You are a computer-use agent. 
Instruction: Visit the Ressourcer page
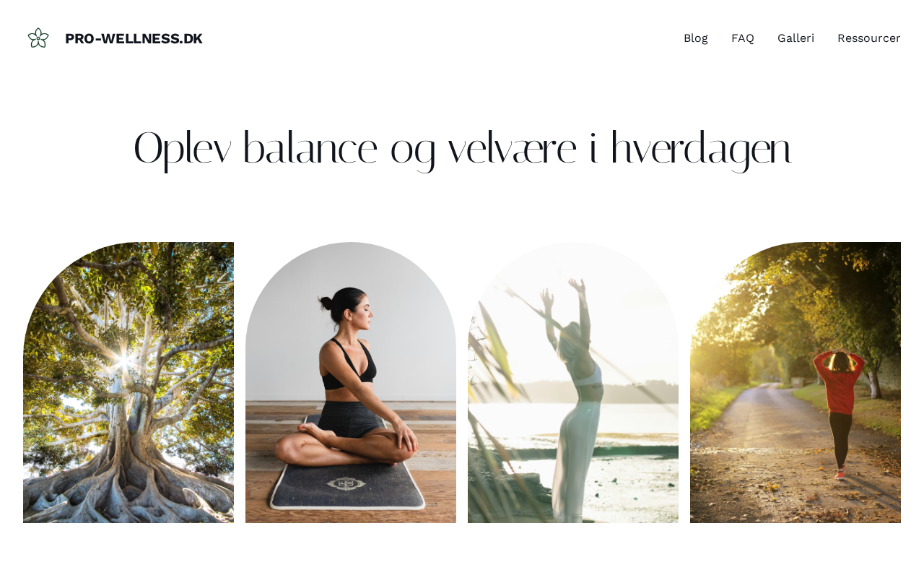(x=869, y=38)
